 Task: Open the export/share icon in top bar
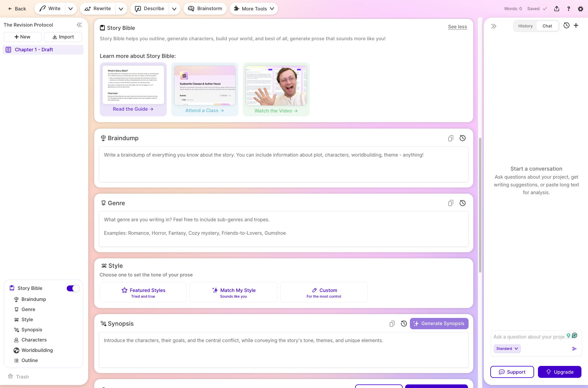pos(557,9)
